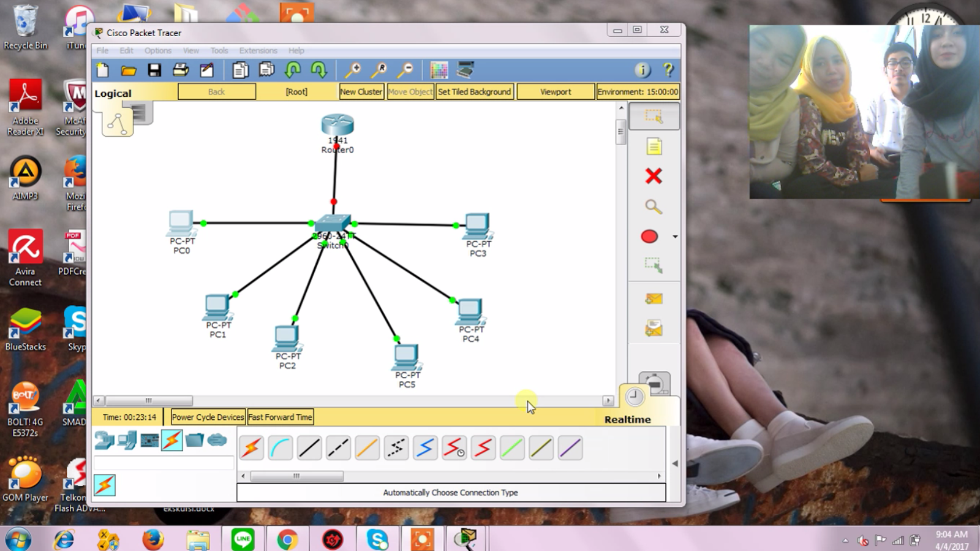Image resolution: width=980 pixels, height=551 pixels.
Task: Click the Paste icon in toolbar
Action: coord(266,70)
